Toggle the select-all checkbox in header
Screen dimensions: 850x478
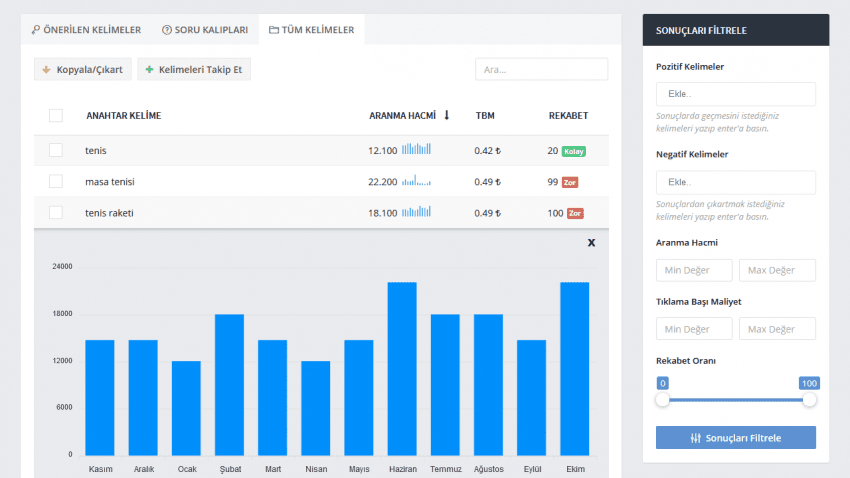pyautogui.click(x=56, y=115)
